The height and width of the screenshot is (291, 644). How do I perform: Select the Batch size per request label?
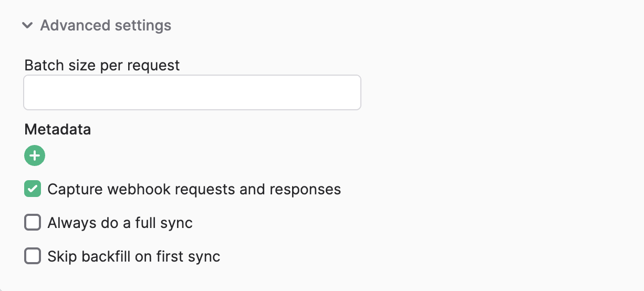click(x=102, y=66)
